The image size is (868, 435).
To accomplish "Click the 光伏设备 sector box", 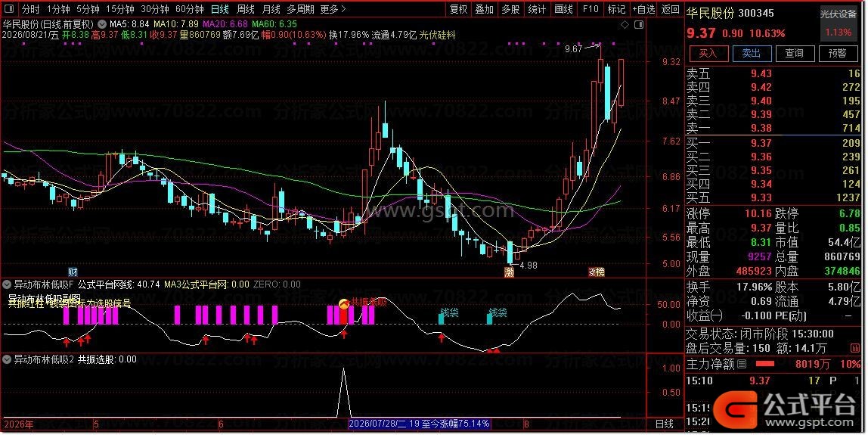I will pos(838,14).
